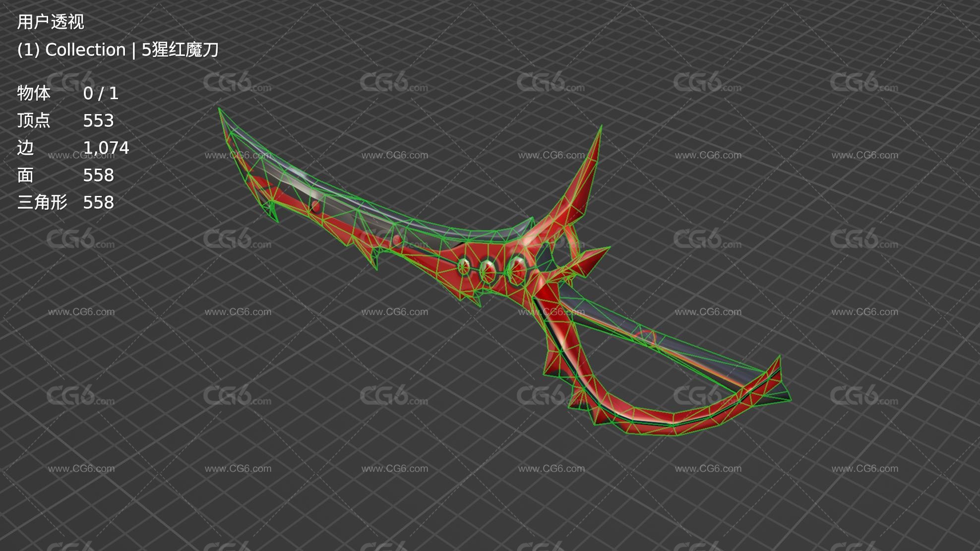Click the '(1) Collection | 5猩红魔刀' label
The image size is (980, 551).
point(118,50)
